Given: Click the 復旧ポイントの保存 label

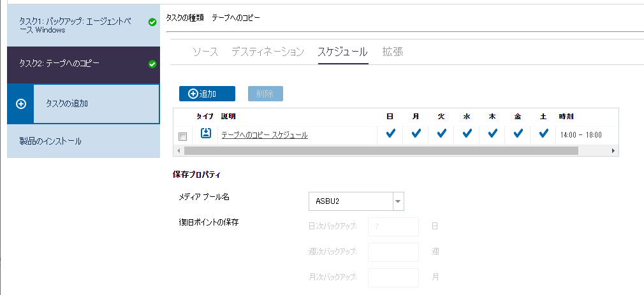Looking at the screenshot, I should [209, 223].
